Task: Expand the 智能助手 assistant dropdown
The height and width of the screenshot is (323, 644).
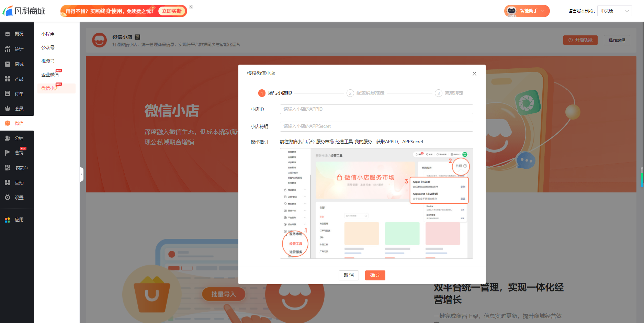Action: tap(527, 11)
